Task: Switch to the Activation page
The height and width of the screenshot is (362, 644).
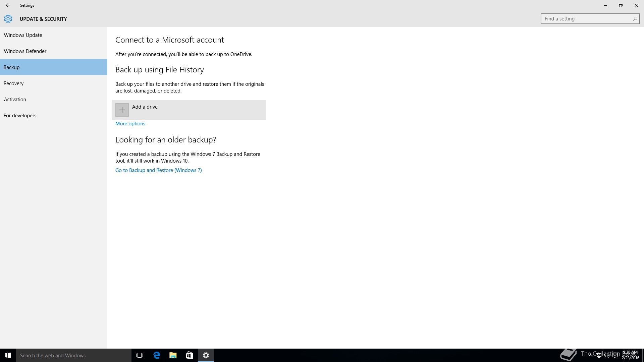Action: (15, 100)
